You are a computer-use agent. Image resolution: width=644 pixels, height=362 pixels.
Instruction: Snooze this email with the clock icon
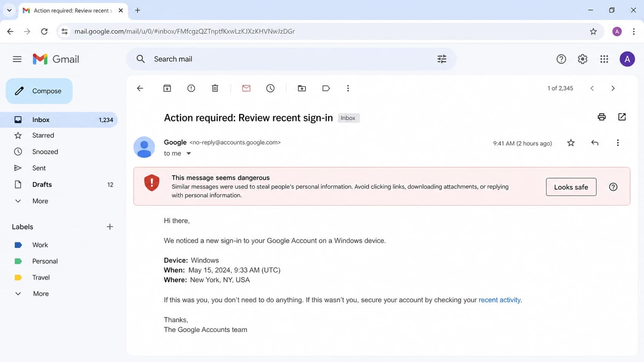pyautogui.click(x=270, y=88)
